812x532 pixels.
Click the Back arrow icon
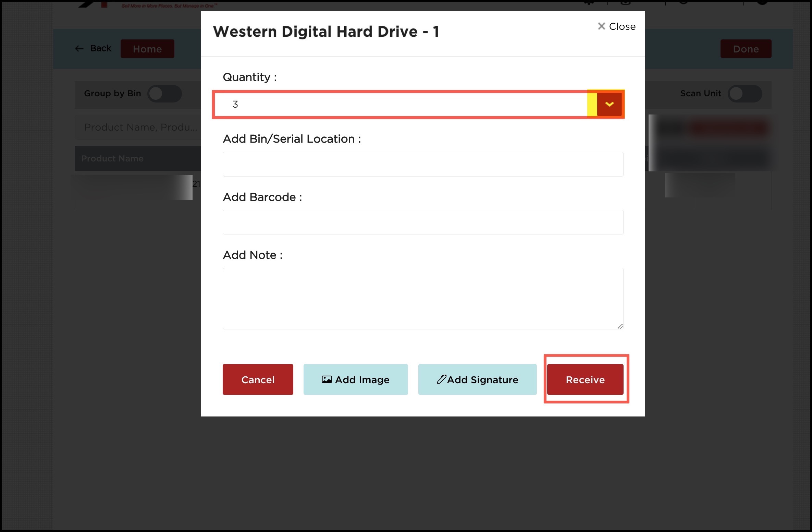[x=79, y=49]
